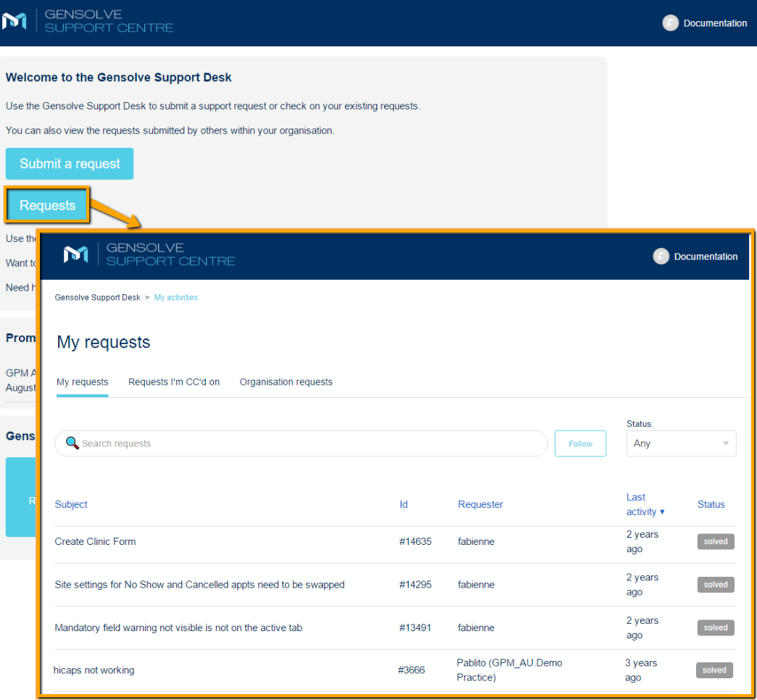Screen dimensions: 757x700
Task: Click My activities breadcrumb link
Action: [x=175, y=297]
